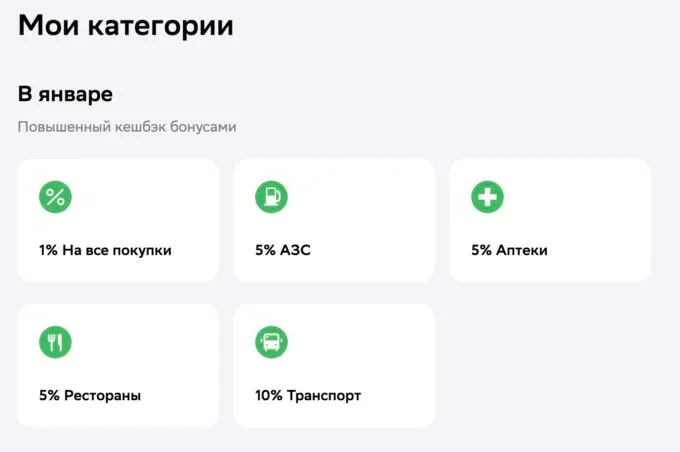Viewport: 680px width, 452px height.
Task: Open the Транспорт cashback card
Action: (x=334, y=365)
